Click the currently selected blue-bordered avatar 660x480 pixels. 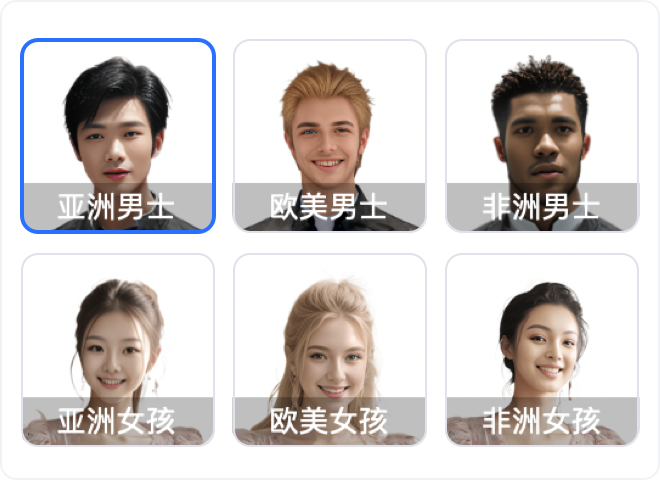click(x=118, y=136)
